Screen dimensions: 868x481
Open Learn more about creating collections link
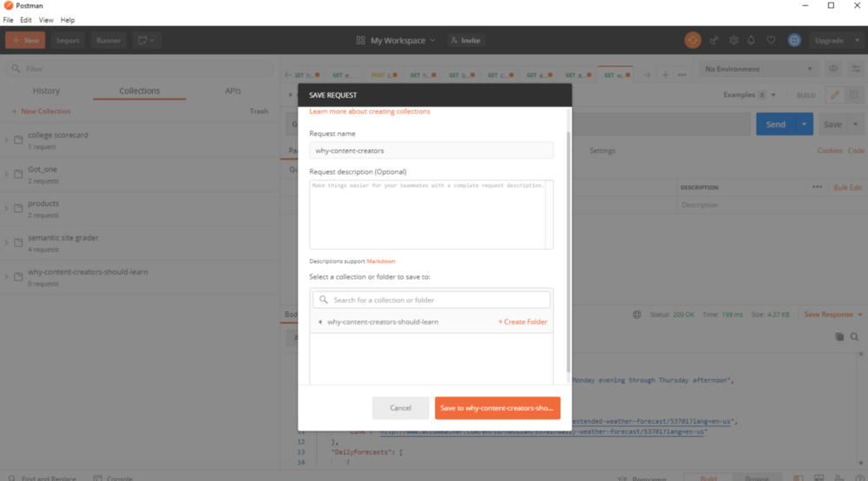pyautogui.click(x=369, y=111)
